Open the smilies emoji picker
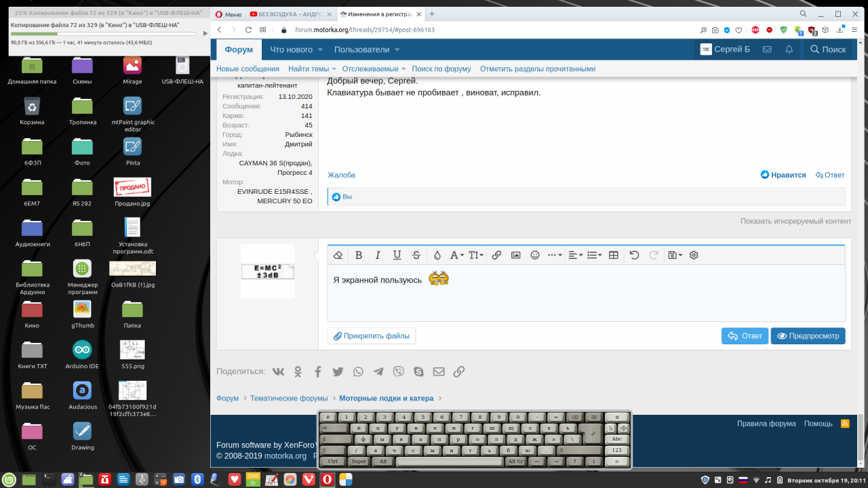868x488 pixels. click(x=534, y=255)
